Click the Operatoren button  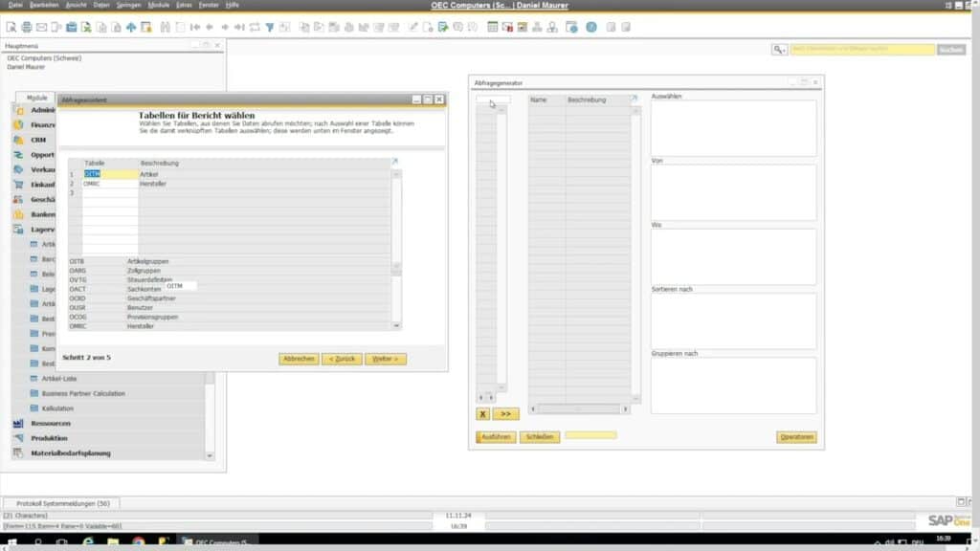tap(797, 436)
